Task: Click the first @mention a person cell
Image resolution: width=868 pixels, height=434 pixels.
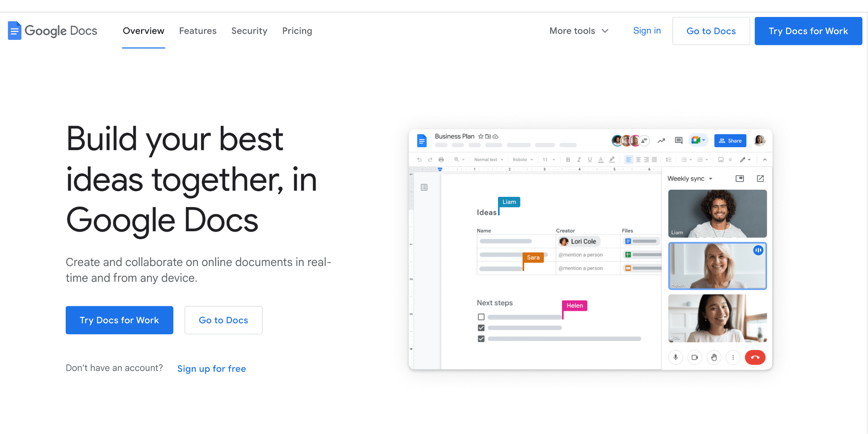Action: [581, 255]
